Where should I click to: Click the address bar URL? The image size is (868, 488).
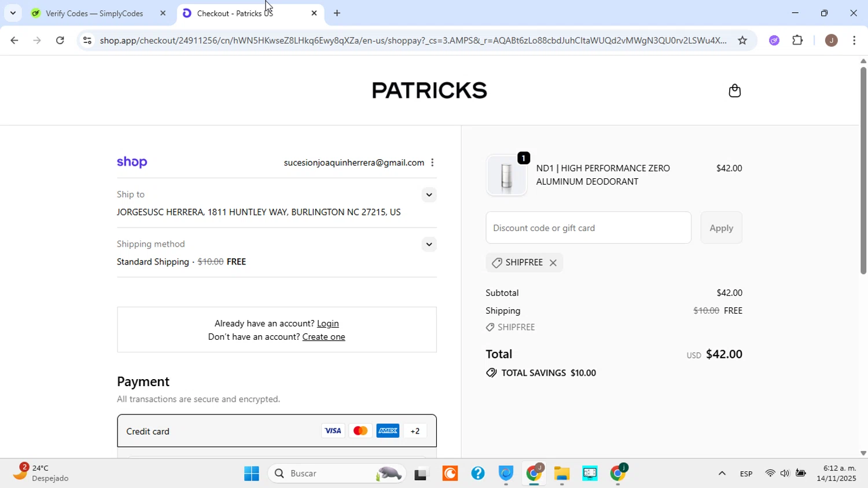[x=413, y=41]
